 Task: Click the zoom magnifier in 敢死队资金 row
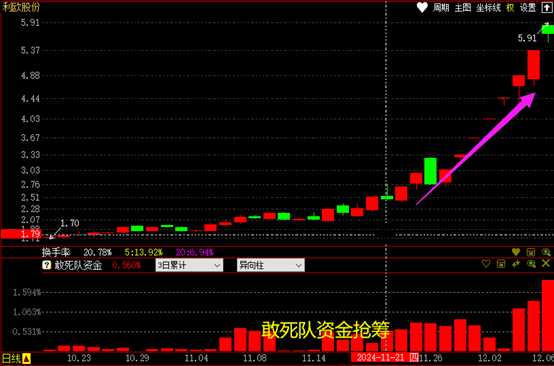coord(531,264)
